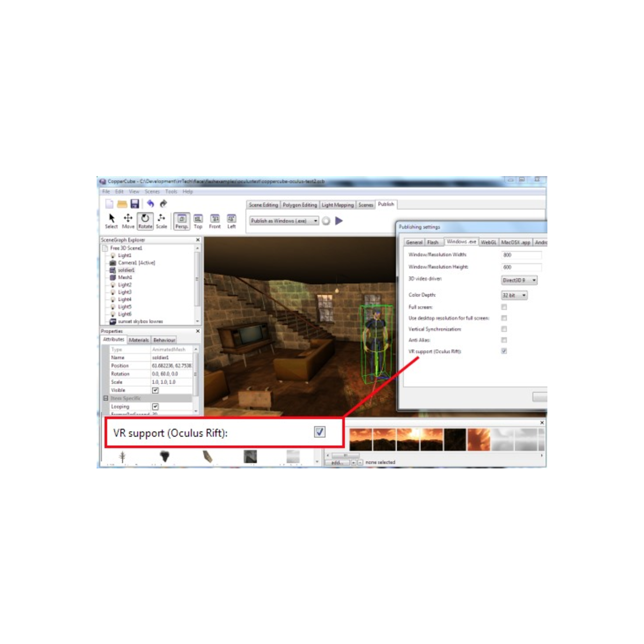Start publishing with the play button
This screenshot has width=644, height=644.
tap(339, 220)
